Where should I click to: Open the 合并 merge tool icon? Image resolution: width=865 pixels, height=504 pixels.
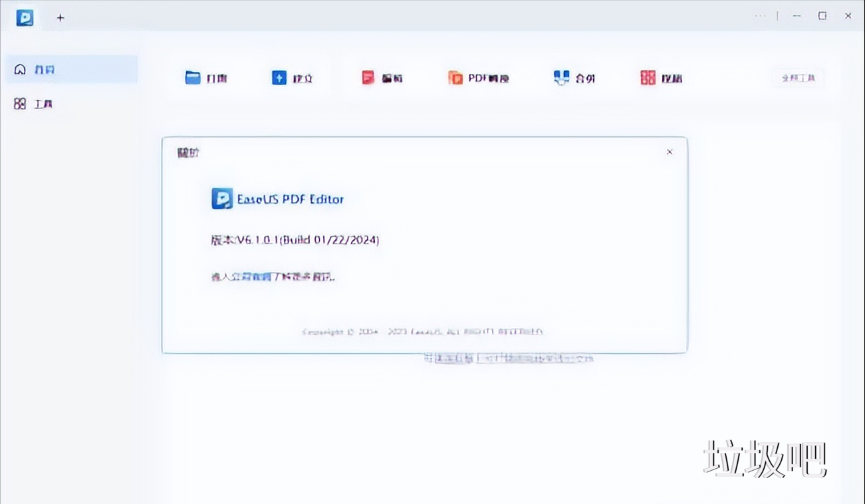click(560, 78)
